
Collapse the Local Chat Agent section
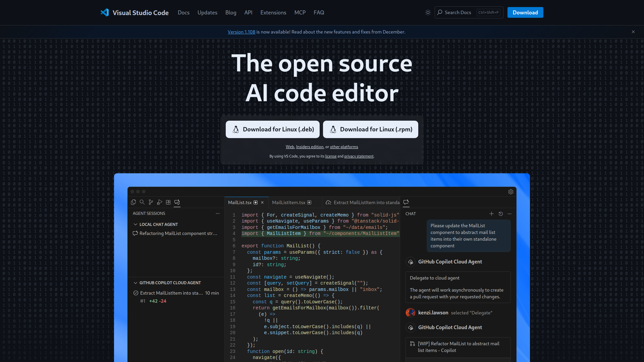coord(136,224)
